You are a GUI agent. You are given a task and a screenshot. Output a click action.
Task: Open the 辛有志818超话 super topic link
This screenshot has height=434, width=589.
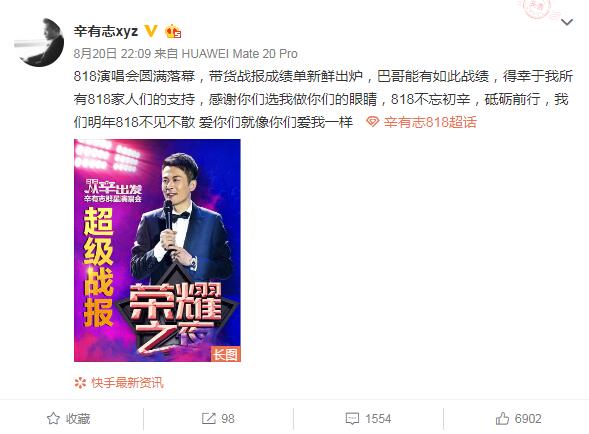[430, 122]
